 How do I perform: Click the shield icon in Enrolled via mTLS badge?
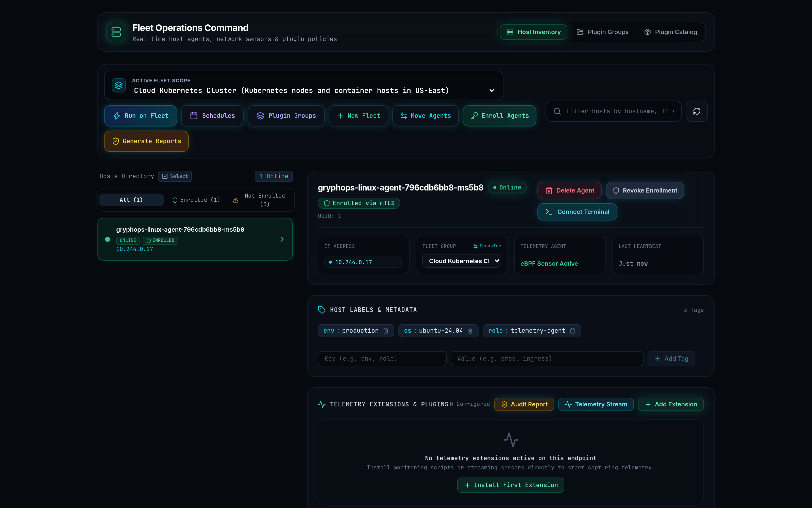coord(327,203)
